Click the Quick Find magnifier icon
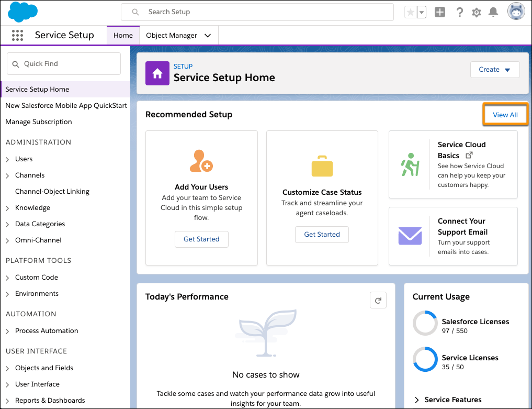Viewport: 532px width, 409px height. (16, 64)
